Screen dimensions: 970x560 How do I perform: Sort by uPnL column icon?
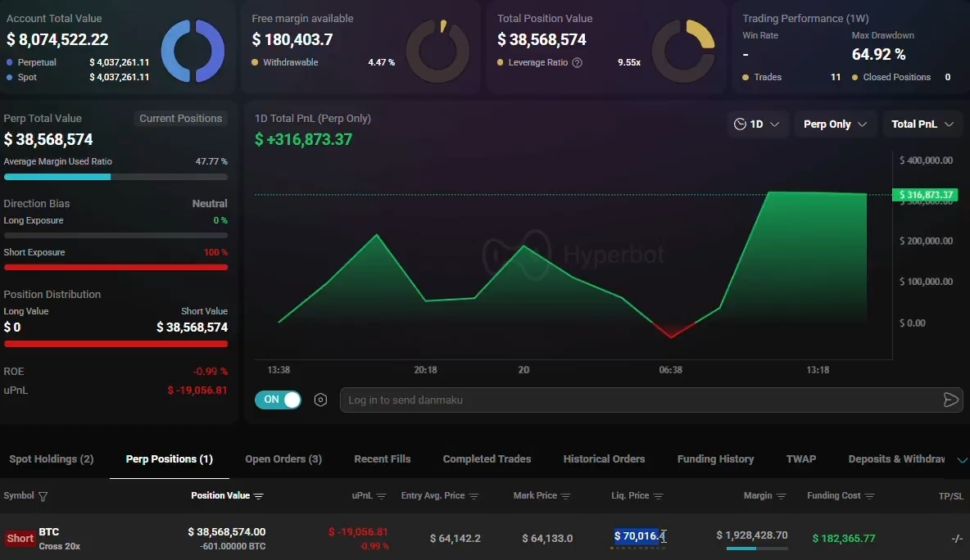pos(381,496)
